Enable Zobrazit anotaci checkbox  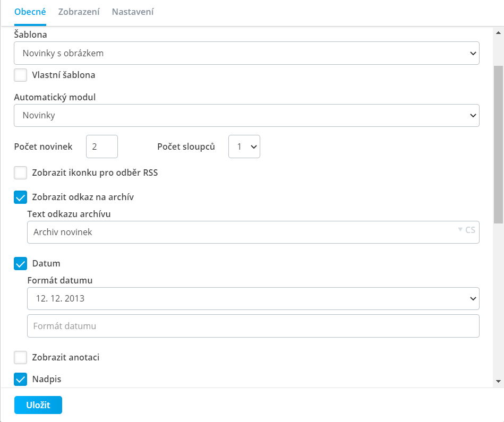coord(20,357)
